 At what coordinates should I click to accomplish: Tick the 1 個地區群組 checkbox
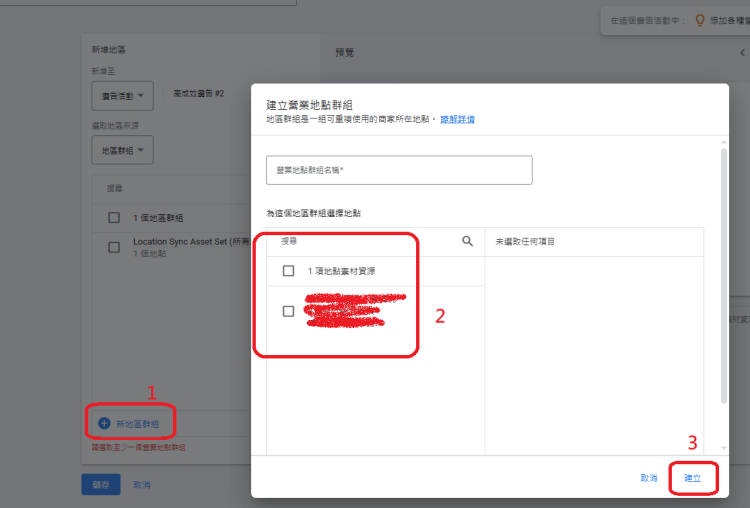coord(114,218)
